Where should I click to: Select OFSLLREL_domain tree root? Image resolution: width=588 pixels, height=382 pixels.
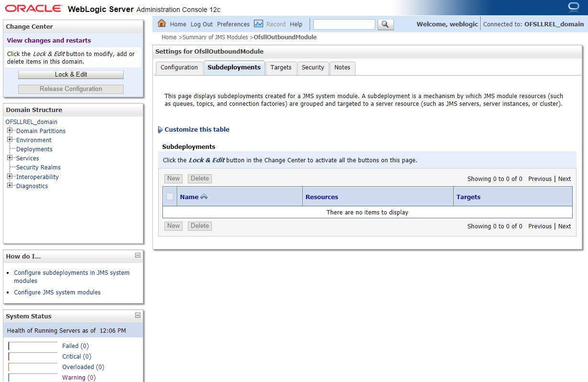coord(32,122)
